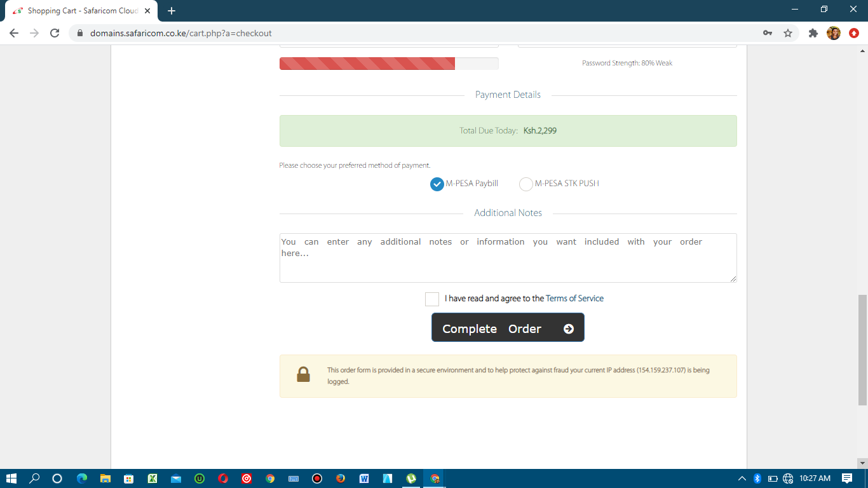
Task: Click the Total Due Today Ksh.2,299 banner
Action: pyautogui.click(x=508, y=131)
